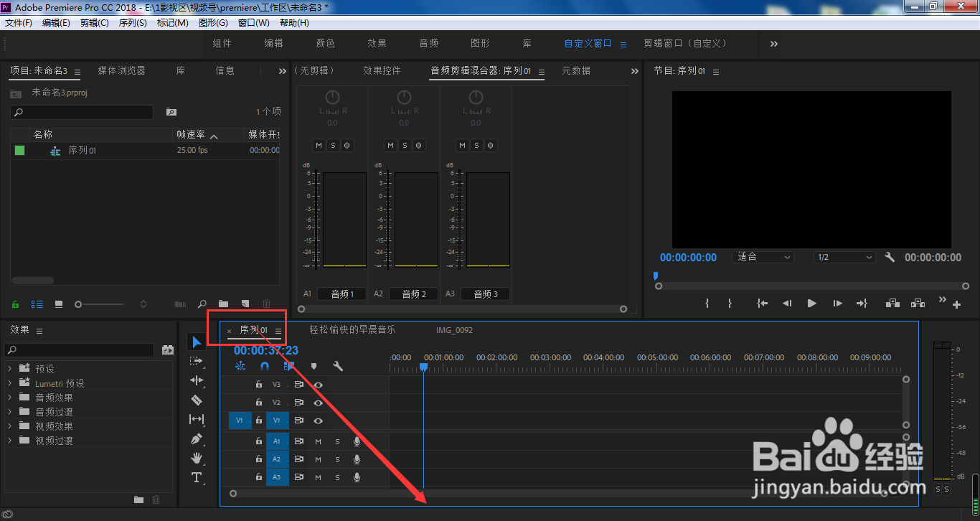Switch Project panel to icon view
The height and width of the screenshot is (521, 980).
[59, 304]
